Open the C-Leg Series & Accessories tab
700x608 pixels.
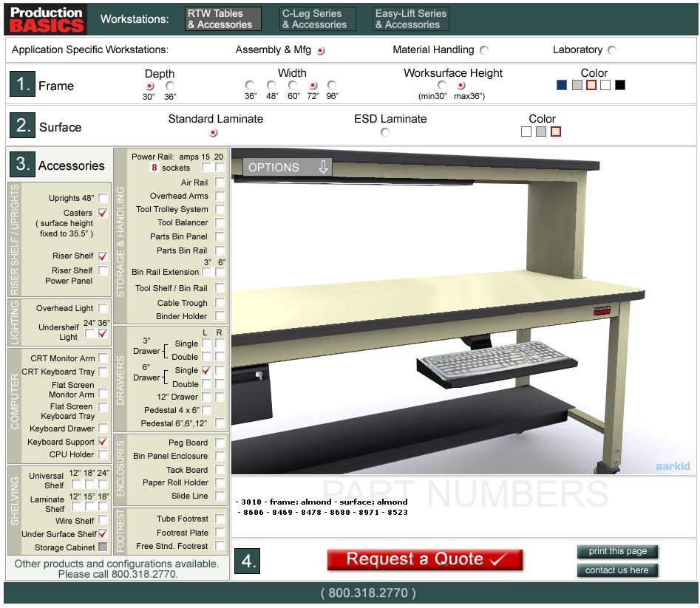[317, 19]
